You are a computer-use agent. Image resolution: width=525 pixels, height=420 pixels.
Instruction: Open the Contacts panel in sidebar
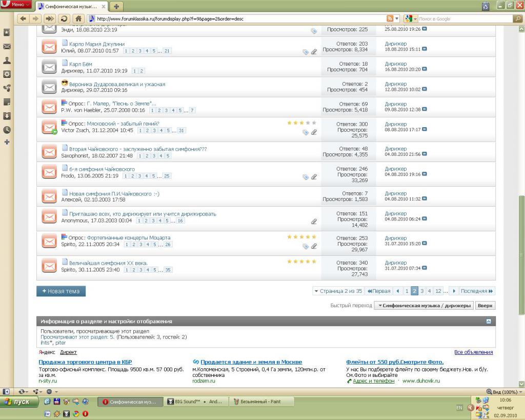(7, 60)
